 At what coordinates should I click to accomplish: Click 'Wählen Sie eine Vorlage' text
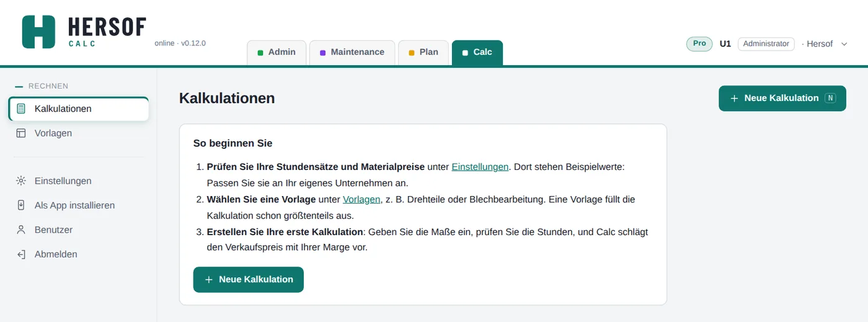(x=261, y=199)
